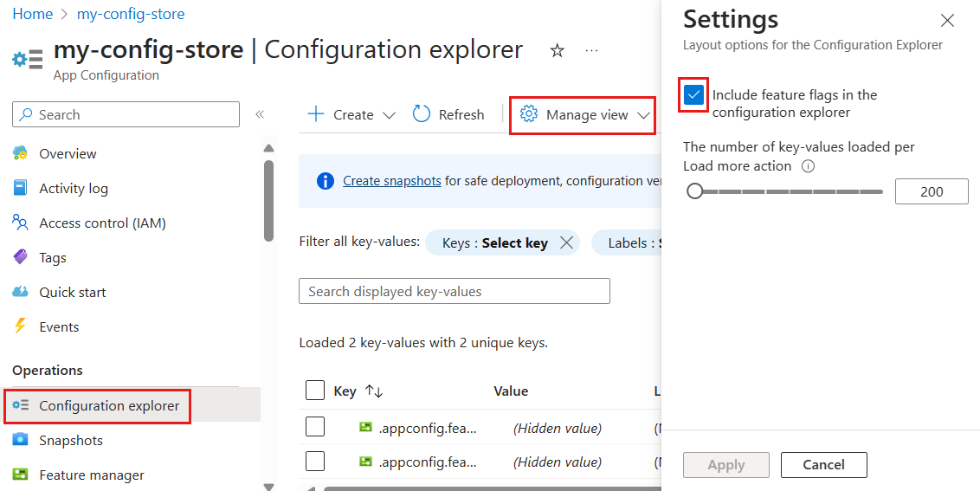
Task: Open Feature manager menu item
Action: click(x=91, y=475)
